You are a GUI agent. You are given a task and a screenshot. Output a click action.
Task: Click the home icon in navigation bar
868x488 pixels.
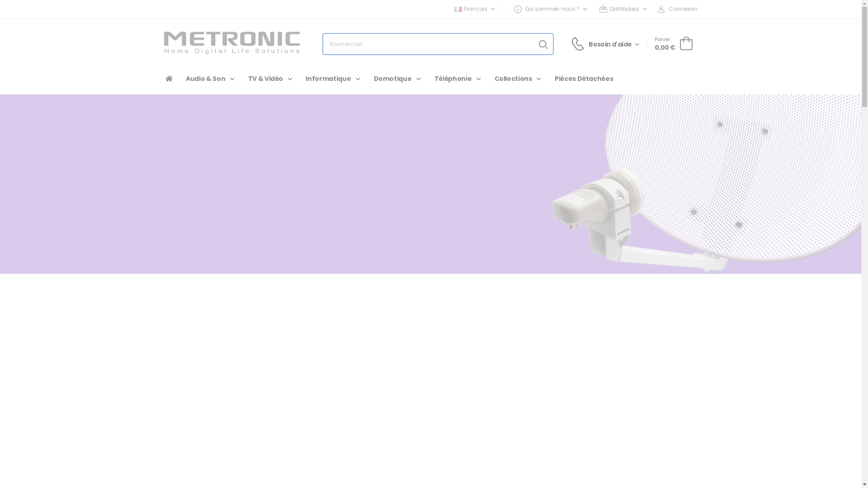(x=169, y=79)
